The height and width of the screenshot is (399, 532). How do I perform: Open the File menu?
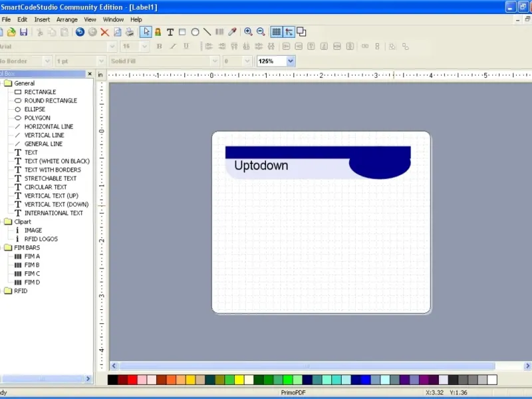pyautogui.click(x=6, y=19)
